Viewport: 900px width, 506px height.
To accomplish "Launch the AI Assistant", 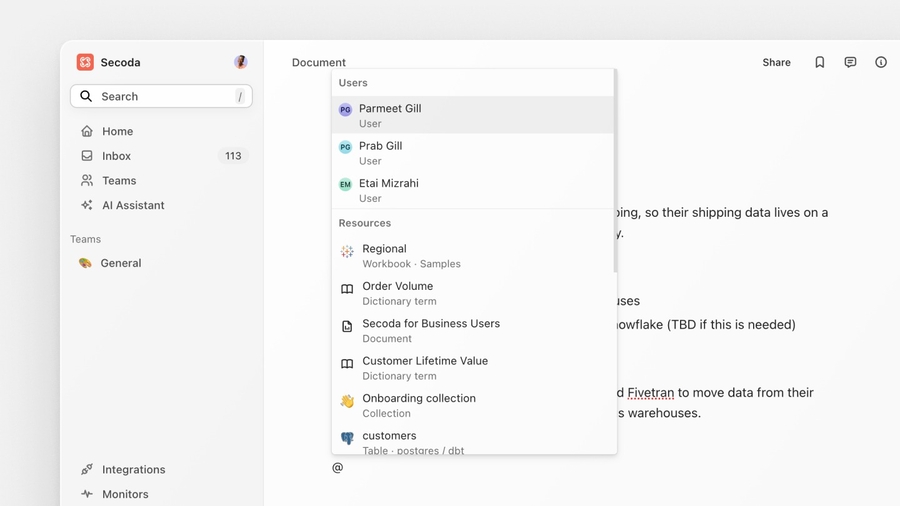I will (x=133, y=205).
